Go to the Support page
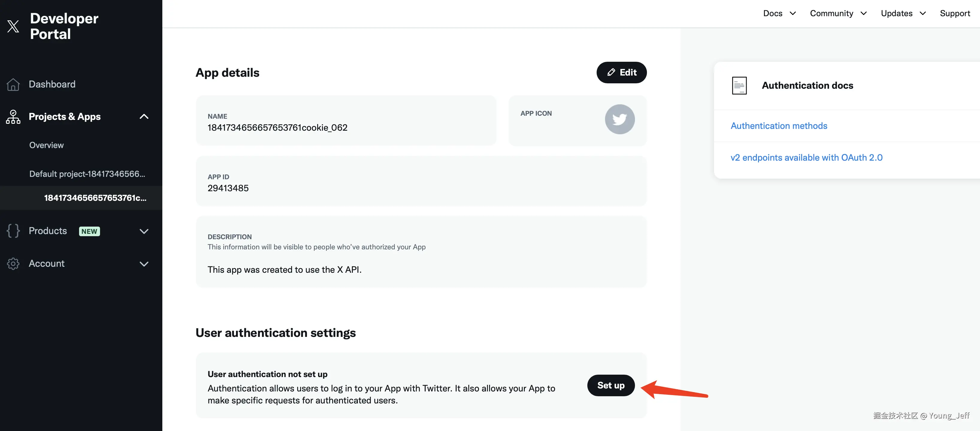Image resolution: width=980 pixels, height=431 pixels. (x=955, y=13)
